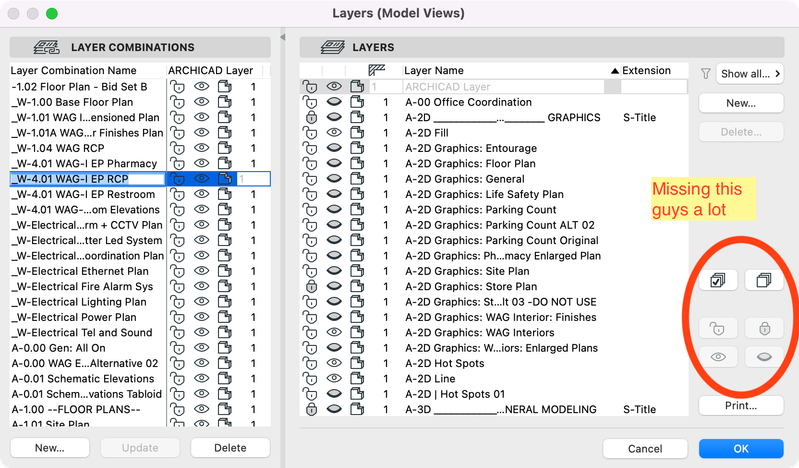Edit the _W-4.01 WAG-I EP RCP name field
The height and width of the screenshot is (468, 799).
pyautogui.click(x=87, y=179)
